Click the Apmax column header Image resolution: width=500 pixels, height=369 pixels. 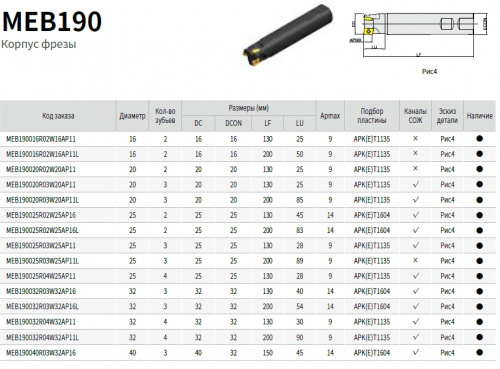(330, 116)
